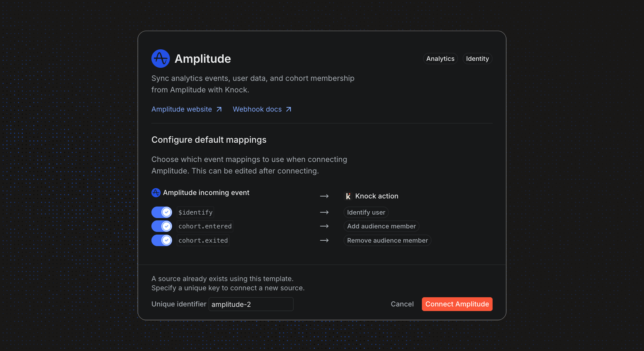644x351 pixels.
Task: Click the Knock 'k' logo icon
Action: tap(348, 196)
